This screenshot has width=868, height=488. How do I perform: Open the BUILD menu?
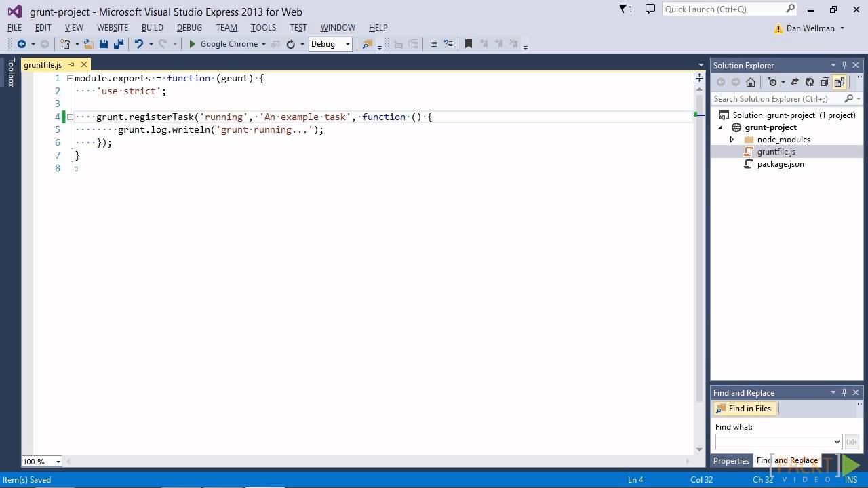coord(152,28)
